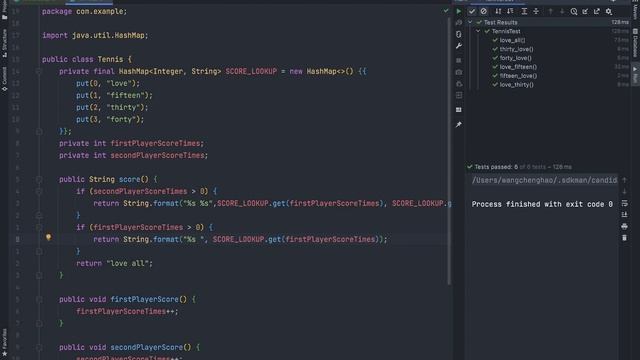This screenshot has height=360, width=640.
Task: Click console scroll up arrow icon
Action: (624, 180)
